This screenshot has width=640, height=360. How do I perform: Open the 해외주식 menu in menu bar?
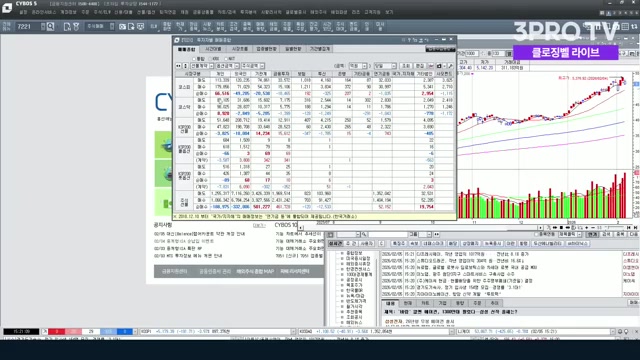pyautogui.click(x=318, y=12)
